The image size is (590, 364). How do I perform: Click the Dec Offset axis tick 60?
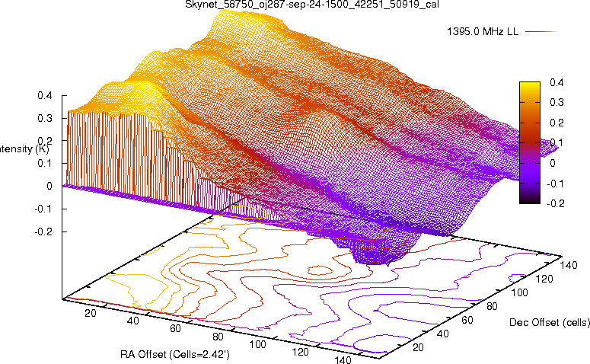467,320
